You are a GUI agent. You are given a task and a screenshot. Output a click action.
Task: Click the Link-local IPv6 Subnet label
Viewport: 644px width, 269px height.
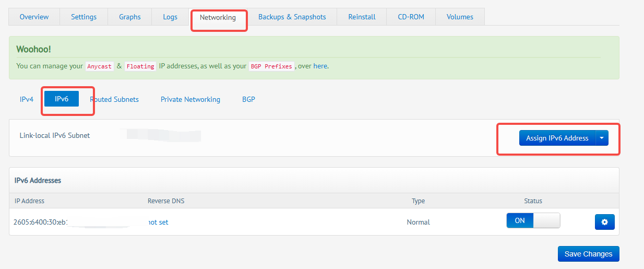55,135
